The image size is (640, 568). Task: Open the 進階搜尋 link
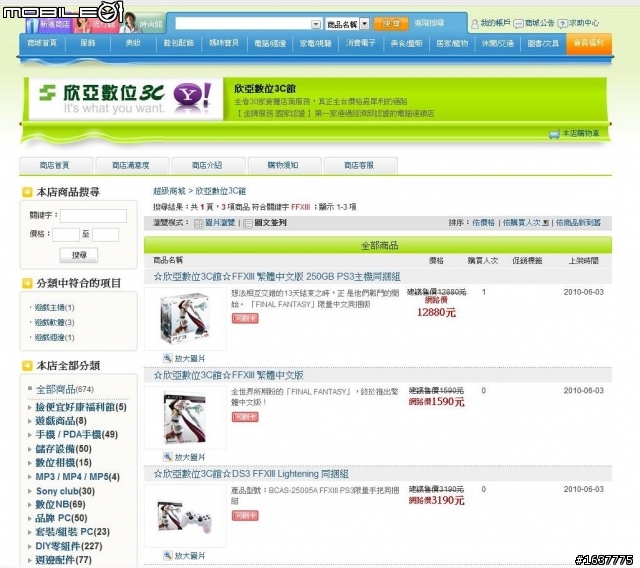click(429, 23)
